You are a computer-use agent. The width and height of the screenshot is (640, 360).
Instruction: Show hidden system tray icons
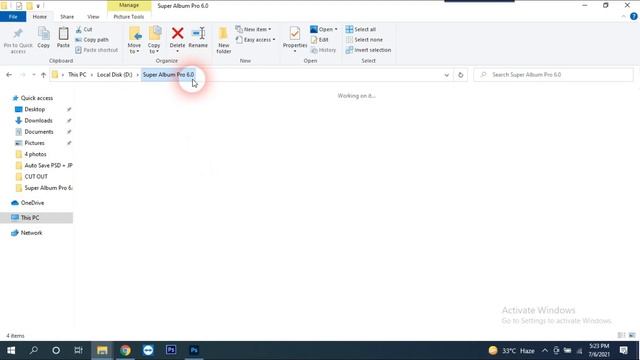[544, 351]
